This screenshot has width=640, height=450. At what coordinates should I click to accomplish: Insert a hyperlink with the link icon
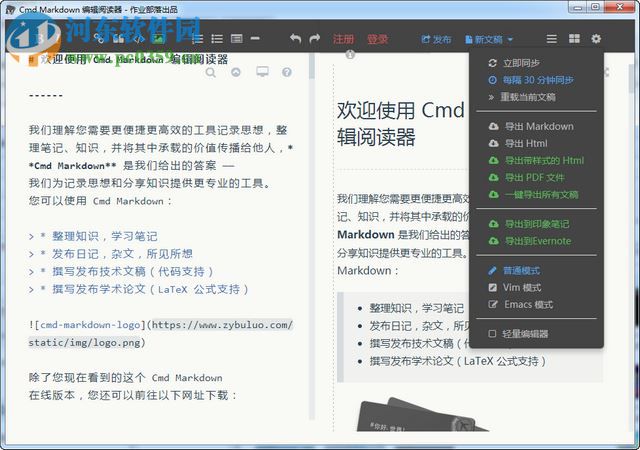coord(98,39)
